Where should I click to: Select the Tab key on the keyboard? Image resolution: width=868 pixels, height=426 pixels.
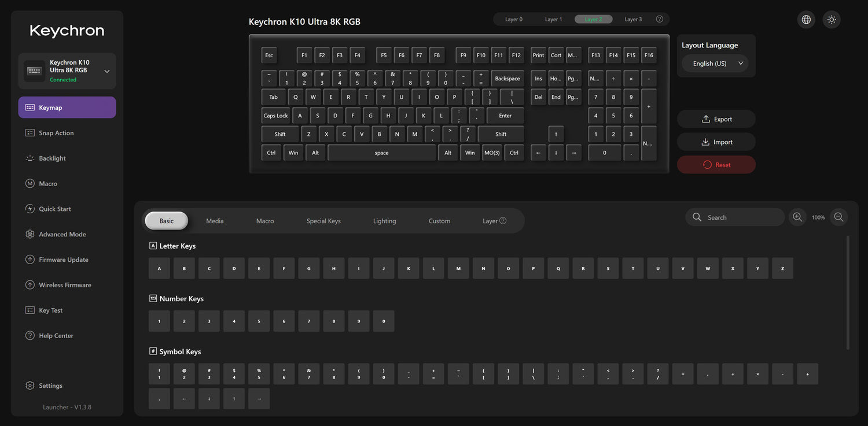[x=273, y=97]
